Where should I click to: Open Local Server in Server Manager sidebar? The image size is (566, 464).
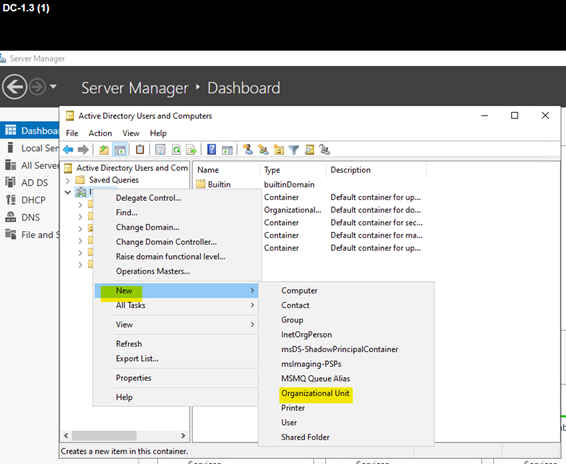(x=30, y=148)
